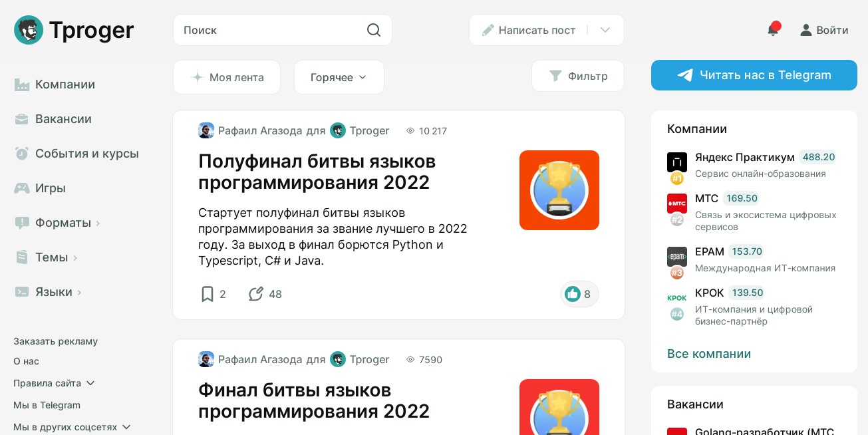Expand the Языки submenu chevron
The width and height of the screenshot is (868, 435).
point(79,293)
